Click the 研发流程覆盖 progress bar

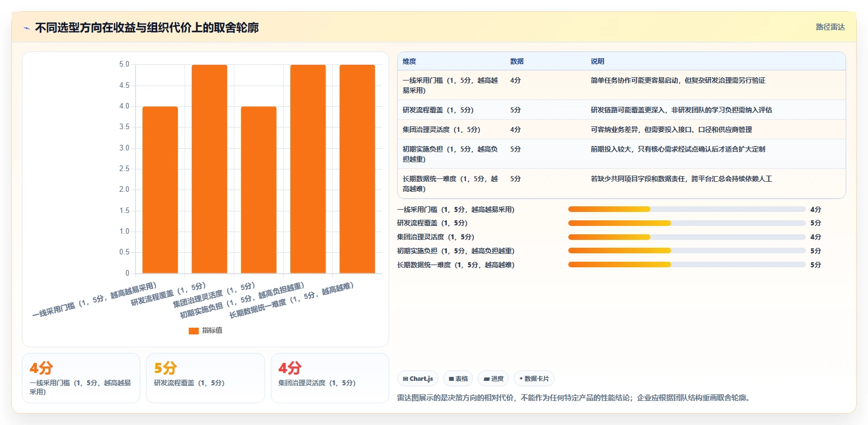[687, 223]
